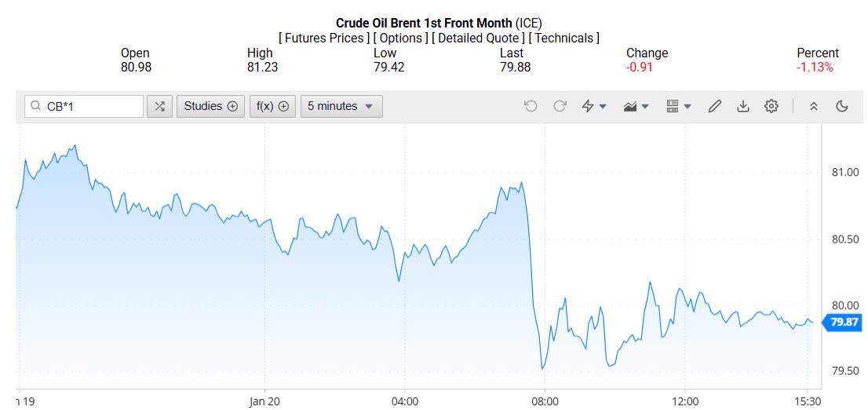This screenshot has width=868, height=410.
Task: Open chart settings gear
Action: point(771,106)
